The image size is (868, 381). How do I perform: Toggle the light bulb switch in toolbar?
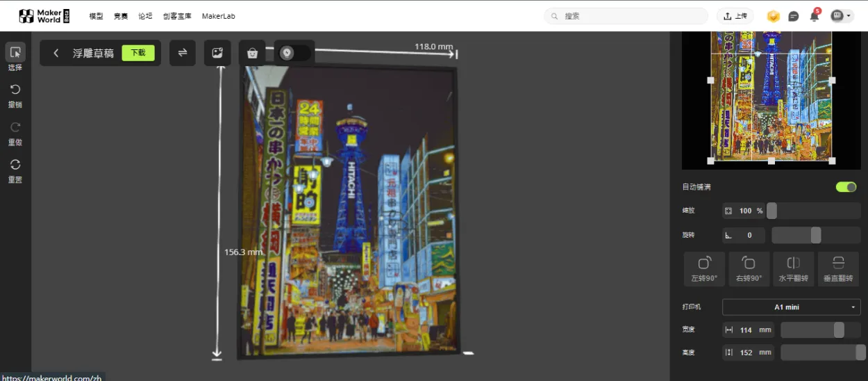pos(295,53)
